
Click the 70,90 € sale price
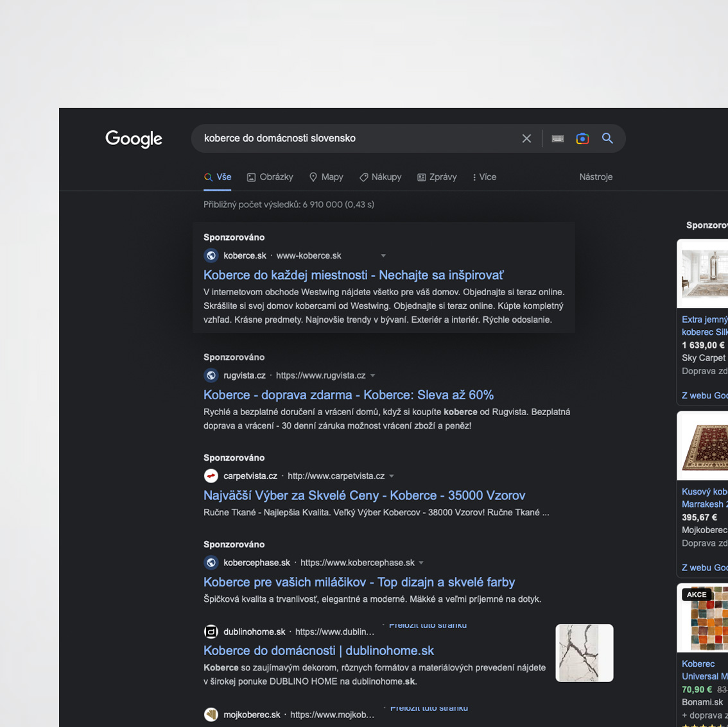coord(697,689)
